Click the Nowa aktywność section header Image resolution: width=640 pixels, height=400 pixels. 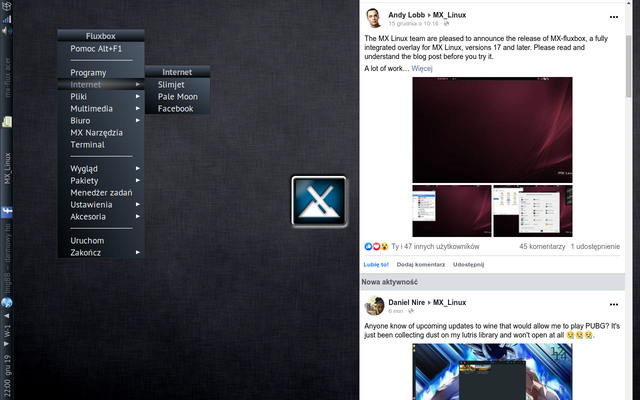point(492,282)
